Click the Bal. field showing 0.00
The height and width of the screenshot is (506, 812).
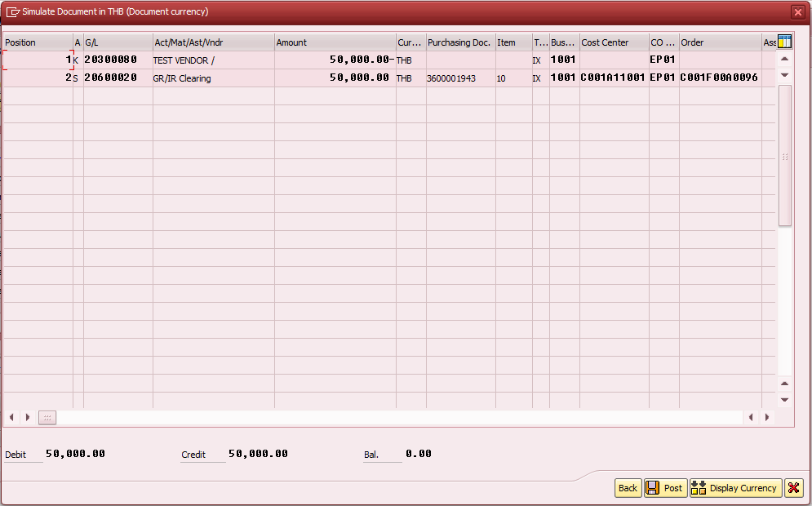point(417,454)
